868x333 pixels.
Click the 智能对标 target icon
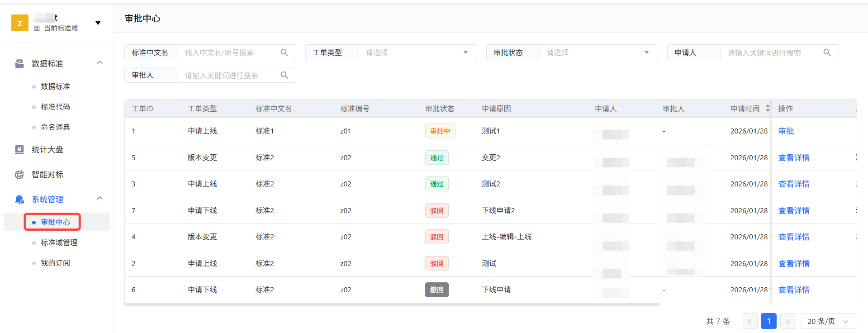pyautogui.click(x=19, y=175)
